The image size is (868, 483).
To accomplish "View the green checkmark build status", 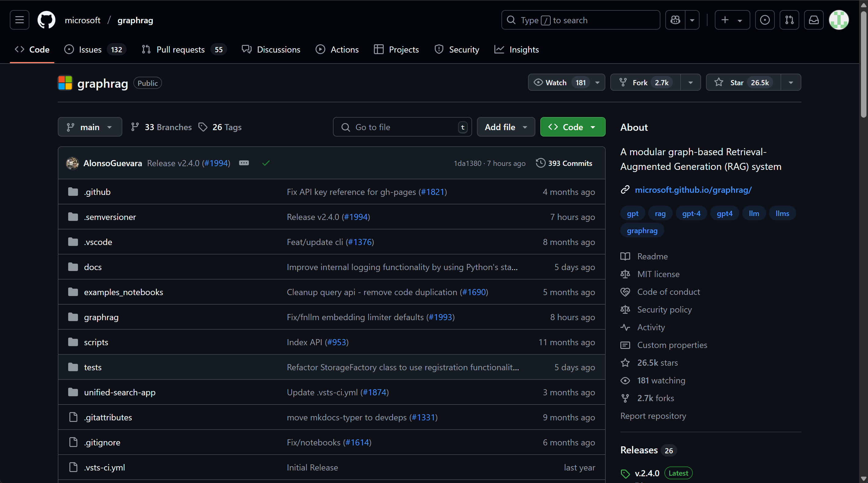I will [x=266, y=163].
